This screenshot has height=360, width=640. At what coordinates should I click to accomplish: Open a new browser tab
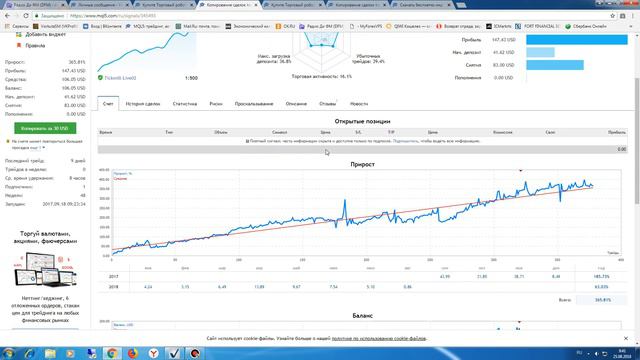[461, 5]
